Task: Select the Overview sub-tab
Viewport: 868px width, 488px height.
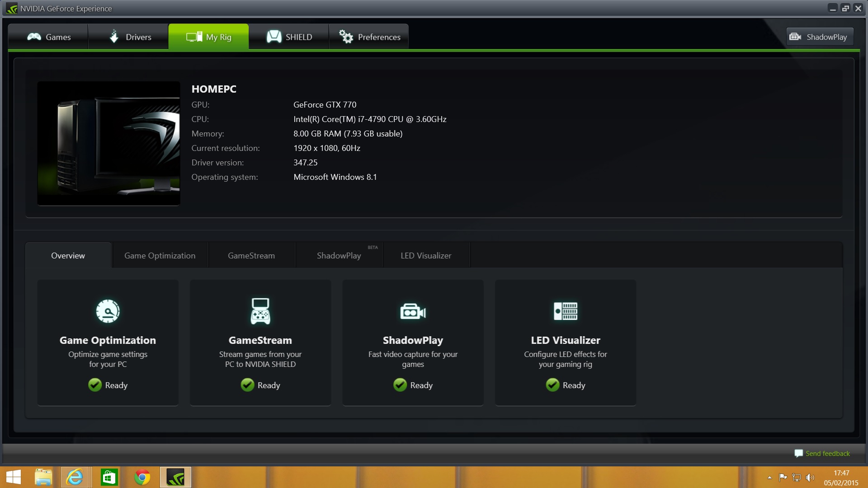Action: click(x=68, y=255)
